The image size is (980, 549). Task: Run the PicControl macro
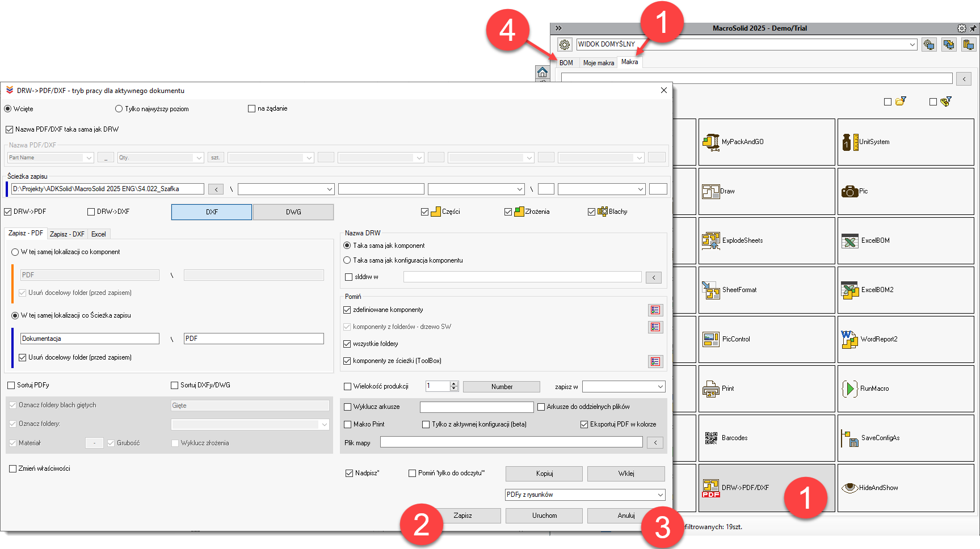766,339
